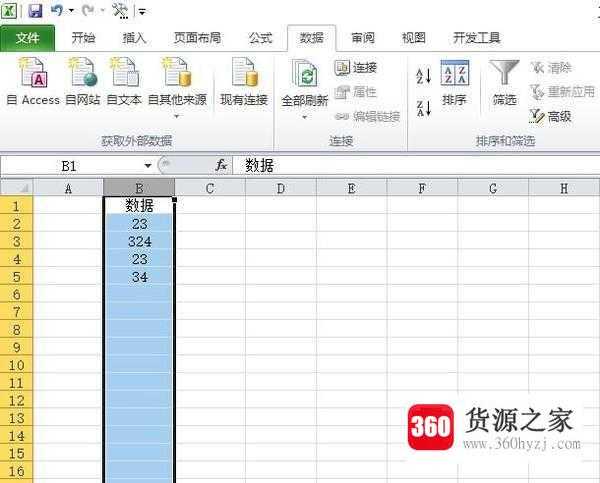This screenshot has width=600, height=483.
Task: Switch to the 开发工具 tab
Action: [476, 38]
